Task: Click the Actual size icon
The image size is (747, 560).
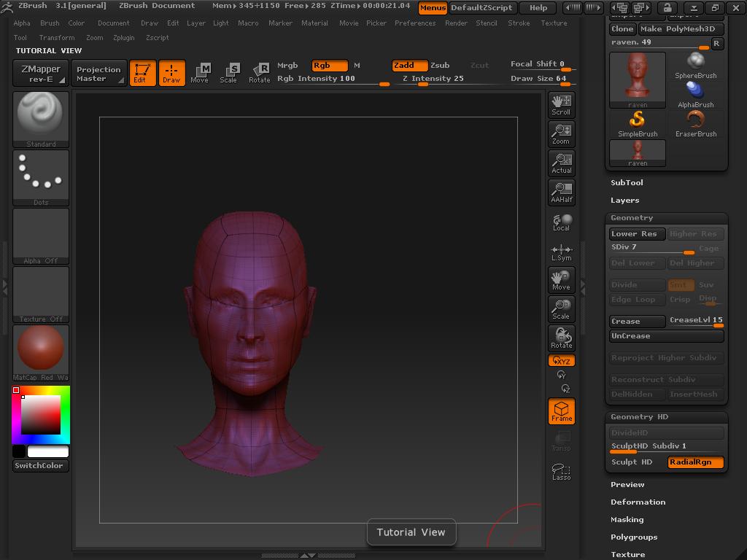Action: pyautogui.click(x=561, y=163)
